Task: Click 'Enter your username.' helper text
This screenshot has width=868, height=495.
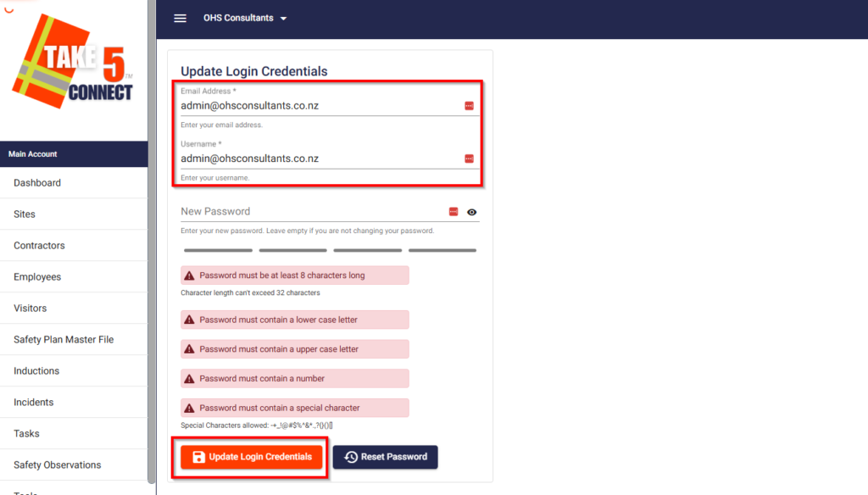Action: [214, 178]
